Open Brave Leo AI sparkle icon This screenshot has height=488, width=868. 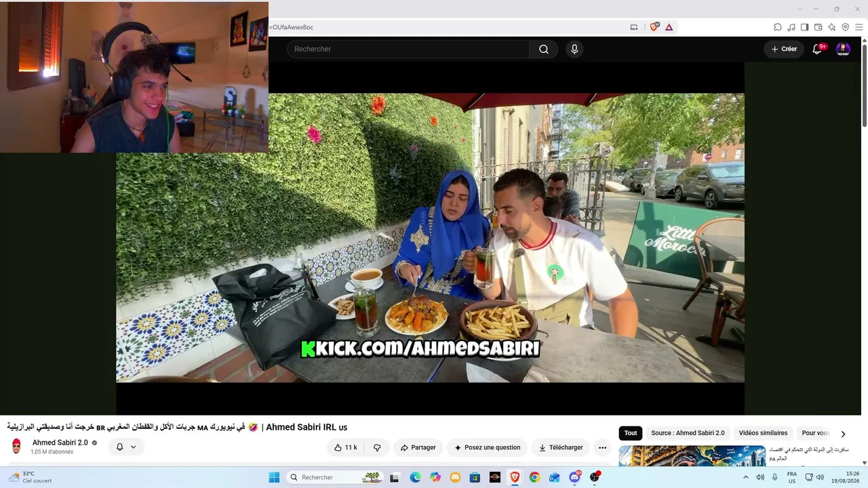(832, 27)
